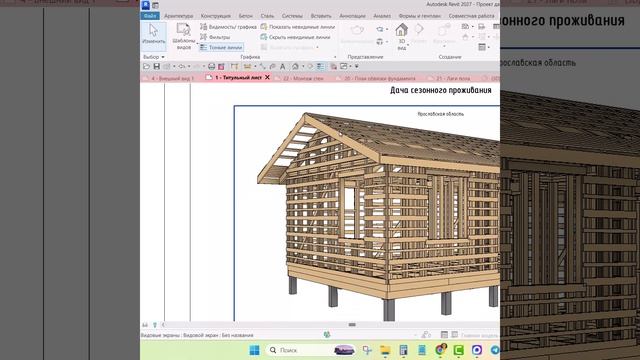The image size is (640, 360).
Task: Expand the Выбор panel dropdown
Action: pyautogui.click(x=163, y=57)
